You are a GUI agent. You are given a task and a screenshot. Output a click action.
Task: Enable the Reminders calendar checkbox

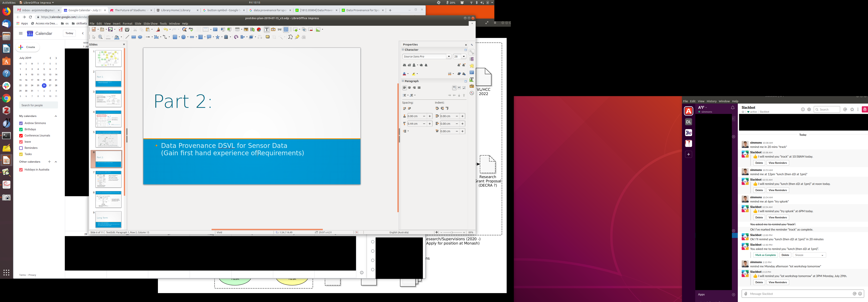point(21,148)
